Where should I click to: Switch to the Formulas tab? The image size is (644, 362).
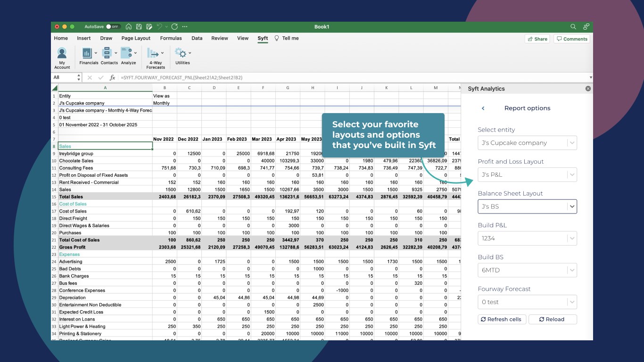click(171, 39)
